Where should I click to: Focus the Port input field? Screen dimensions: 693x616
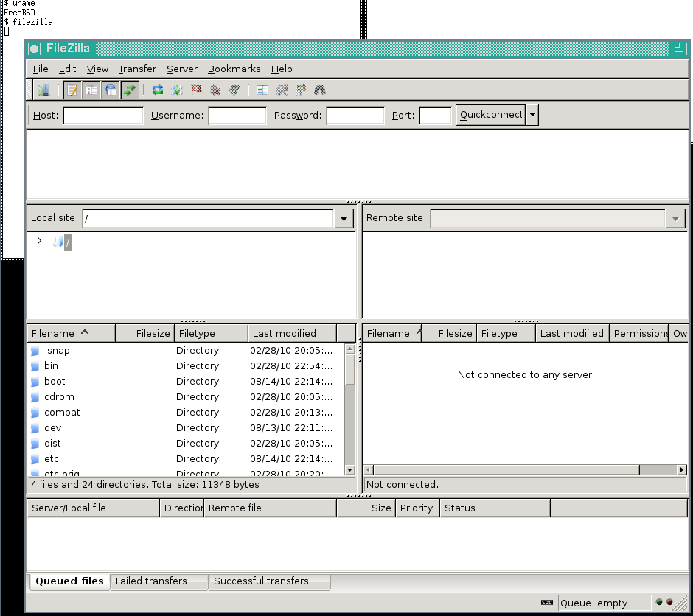pyautogui.click(x=435, y=115)
